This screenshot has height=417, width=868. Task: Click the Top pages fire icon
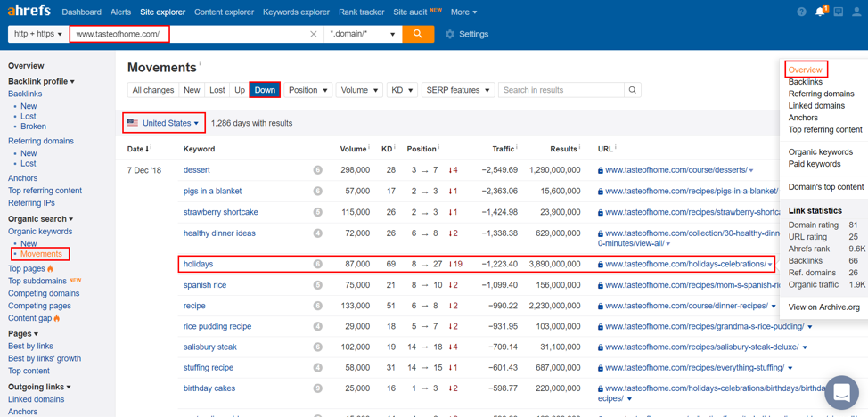[x=51, y=268]
